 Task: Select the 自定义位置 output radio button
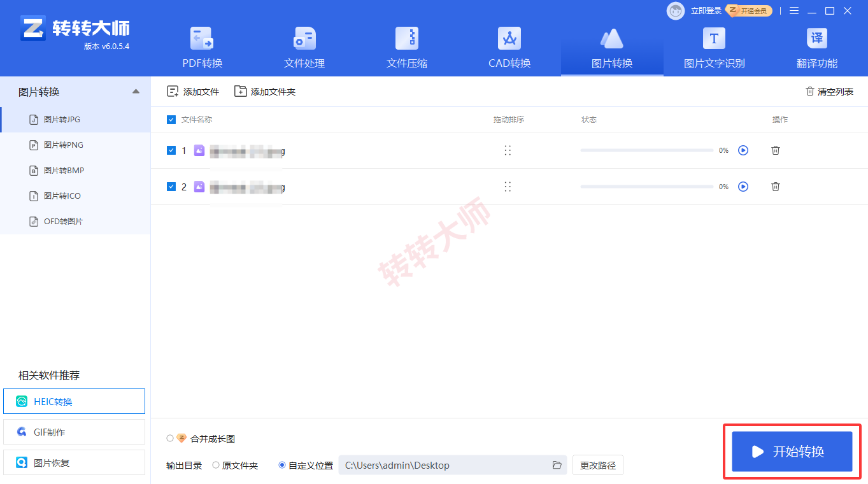(282, 466)
